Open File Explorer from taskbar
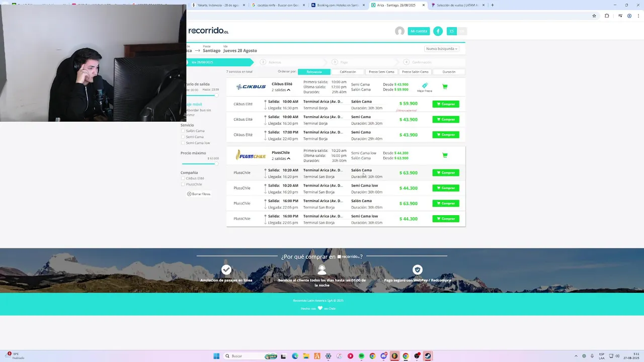This screenshot has width=644, height=362. [306, 356]
